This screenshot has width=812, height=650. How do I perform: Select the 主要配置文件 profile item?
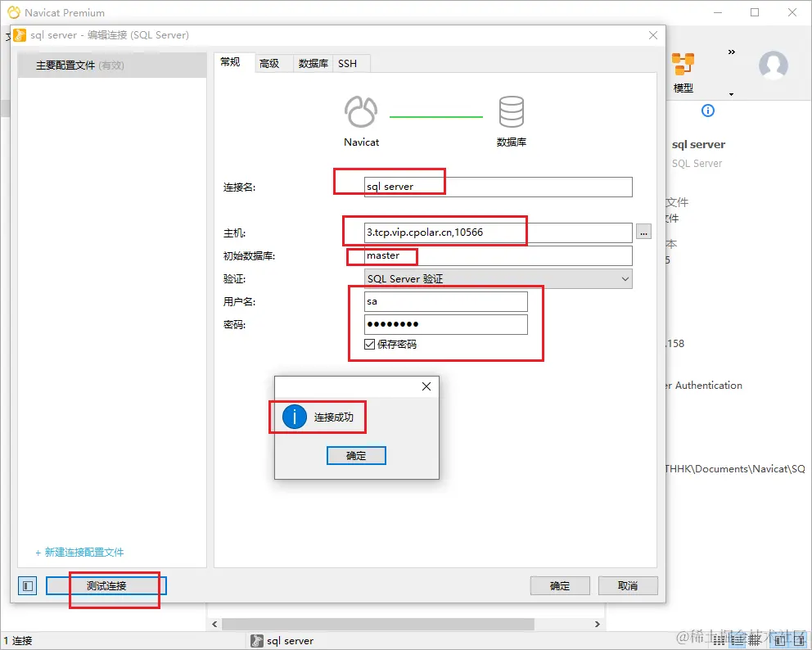pyautogui.click(x=112, y=65)
